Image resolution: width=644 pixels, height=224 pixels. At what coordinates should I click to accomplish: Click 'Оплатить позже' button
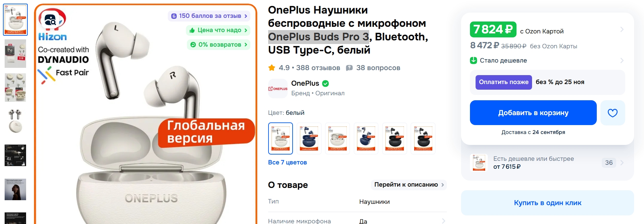[x=504, y=82]
